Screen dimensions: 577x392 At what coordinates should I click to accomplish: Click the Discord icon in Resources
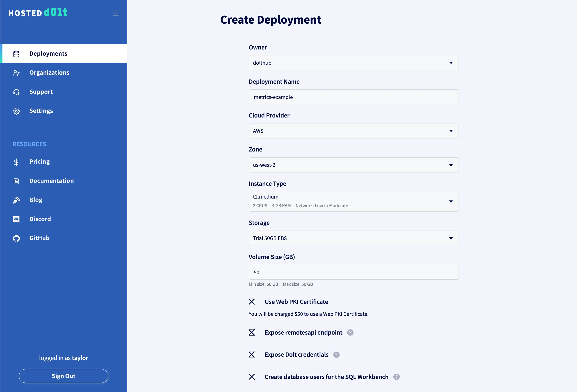16,219
